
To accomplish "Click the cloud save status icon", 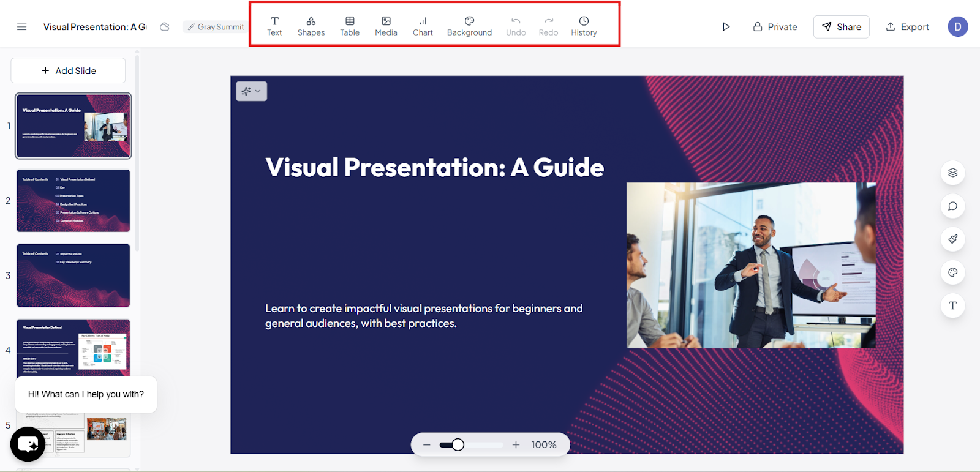I will pyautogui.click(x=165, y=27).
